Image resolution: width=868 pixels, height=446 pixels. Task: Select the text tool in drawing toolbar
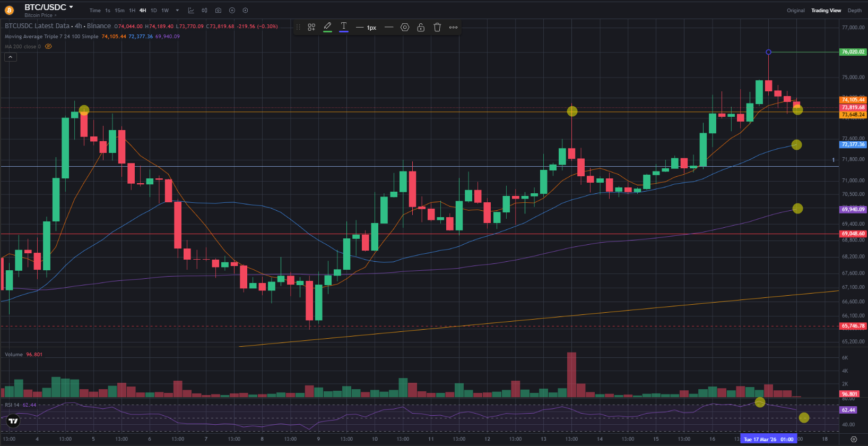coord(344,27)
